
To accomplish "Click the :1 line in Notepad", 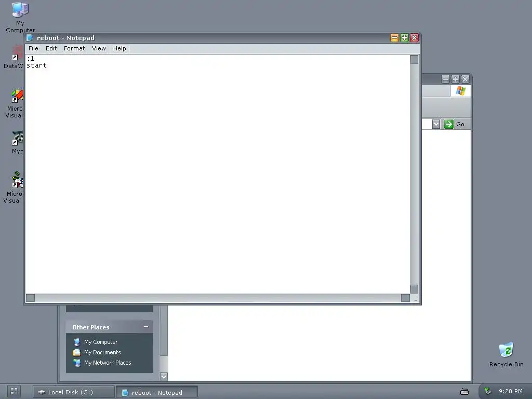I will [x=31, y=58].
